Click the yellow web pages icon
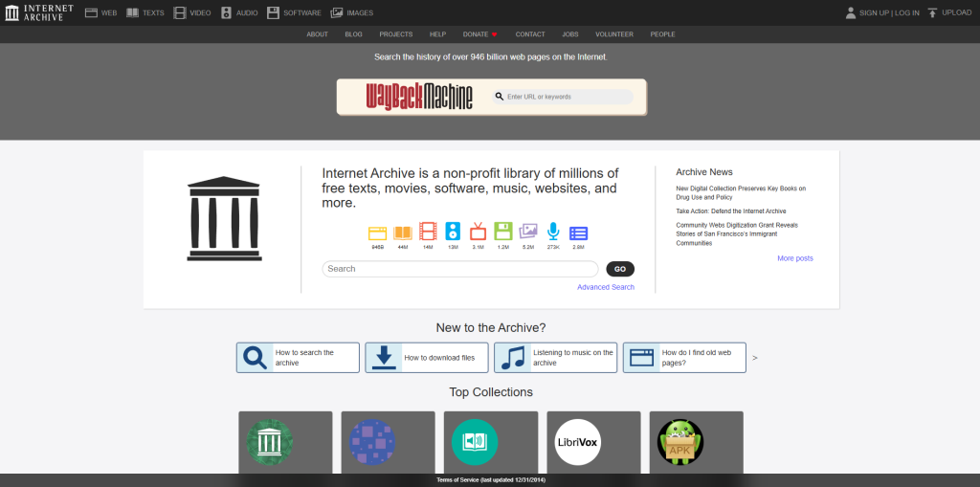This screenshot has height=487, width=980. [377, 233]
